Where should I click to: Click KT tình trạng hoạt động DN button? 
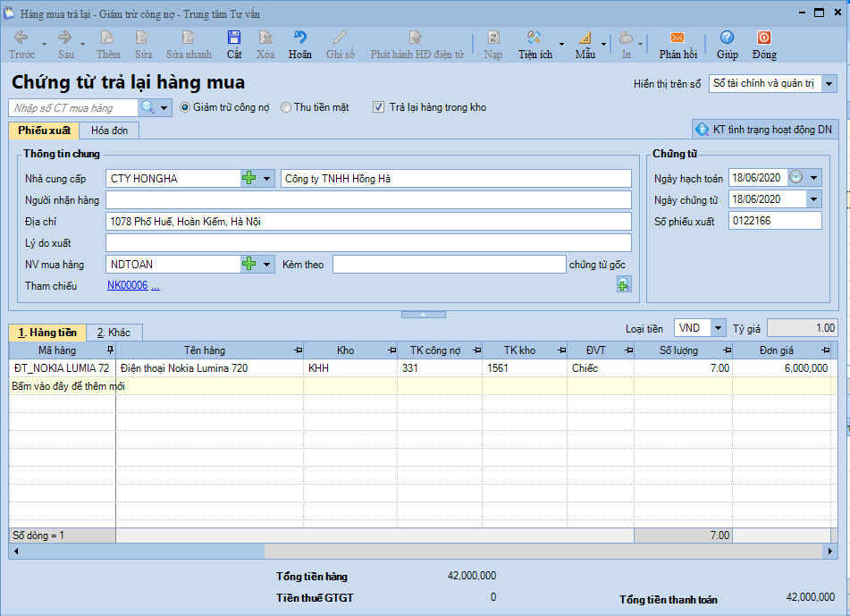coord(765,129)
